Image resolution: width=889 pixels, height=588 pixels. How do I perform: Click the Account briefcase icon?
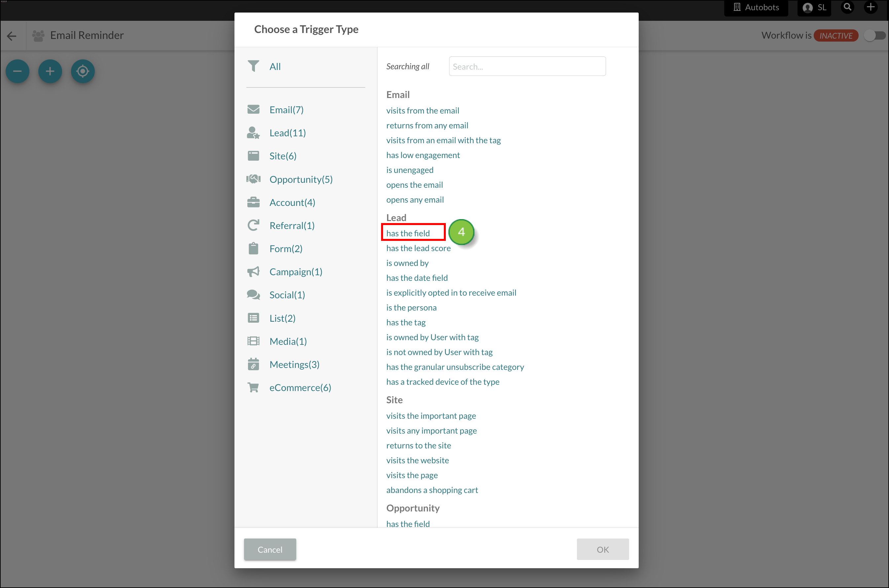tap(254, 202)
